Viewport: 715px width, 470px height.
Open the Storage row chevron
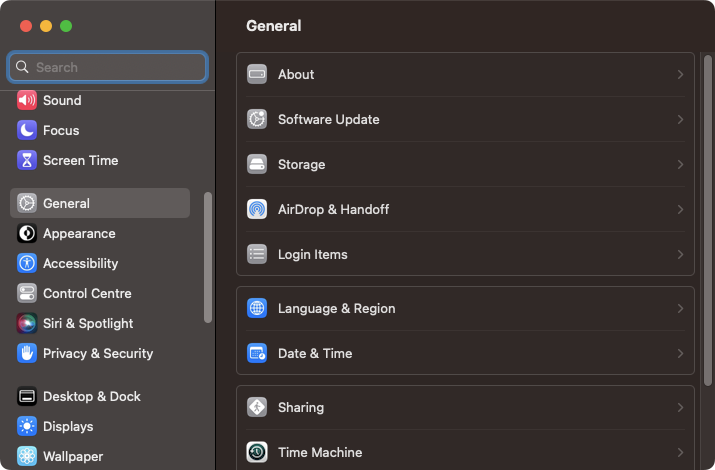[680, 164]
